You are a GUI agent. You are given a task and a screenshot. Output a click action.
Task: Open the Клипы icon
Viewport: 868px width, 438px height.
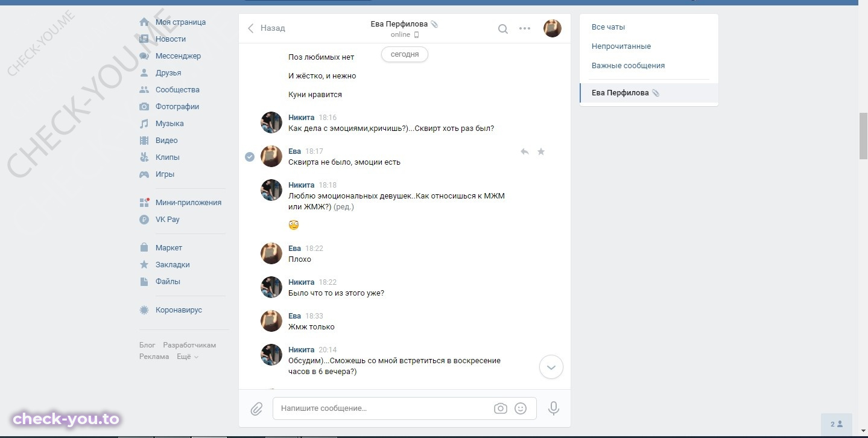(x=144, y=157)
